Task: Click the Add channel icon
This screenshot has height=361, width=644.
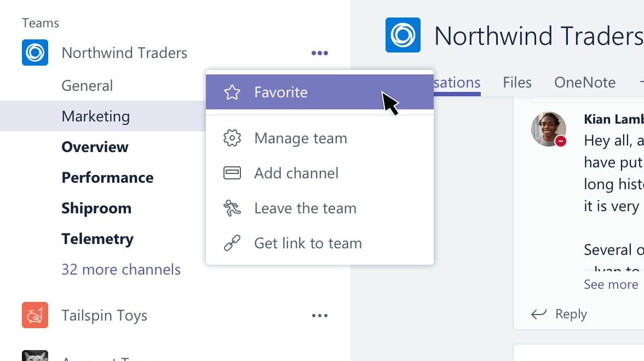Action: (232, 173)
